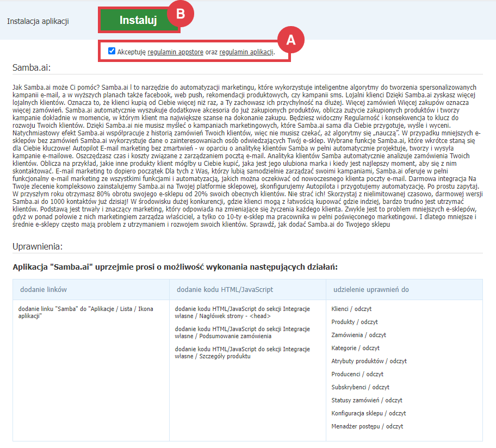Image resolution: width=496 pixels, height=448 pixels.
Task: Select the Samba.ai section heading
Action: click(32, 67)
